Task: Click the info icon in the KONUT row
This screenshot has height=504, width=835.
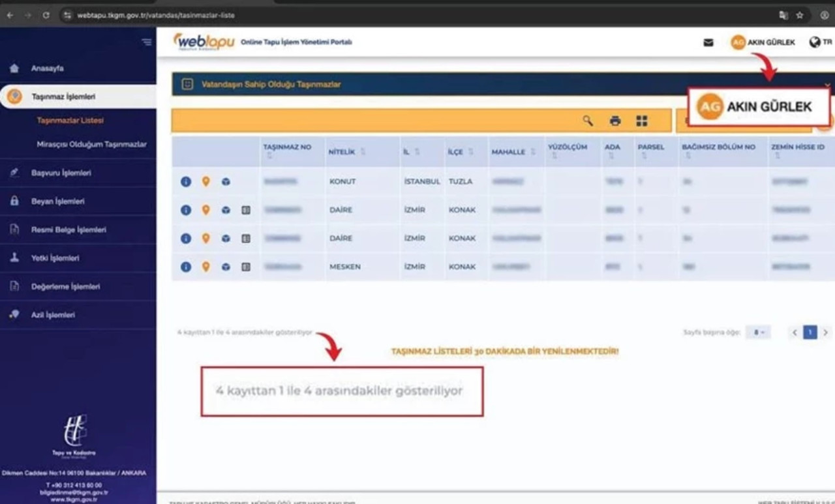Action: [186, 182]
